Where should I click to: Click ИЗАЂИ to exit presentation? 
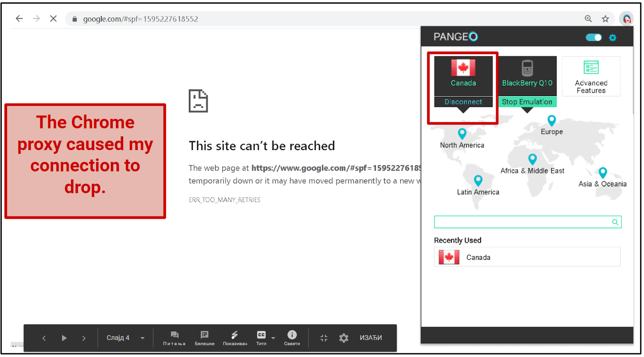[x=371, y=338]
